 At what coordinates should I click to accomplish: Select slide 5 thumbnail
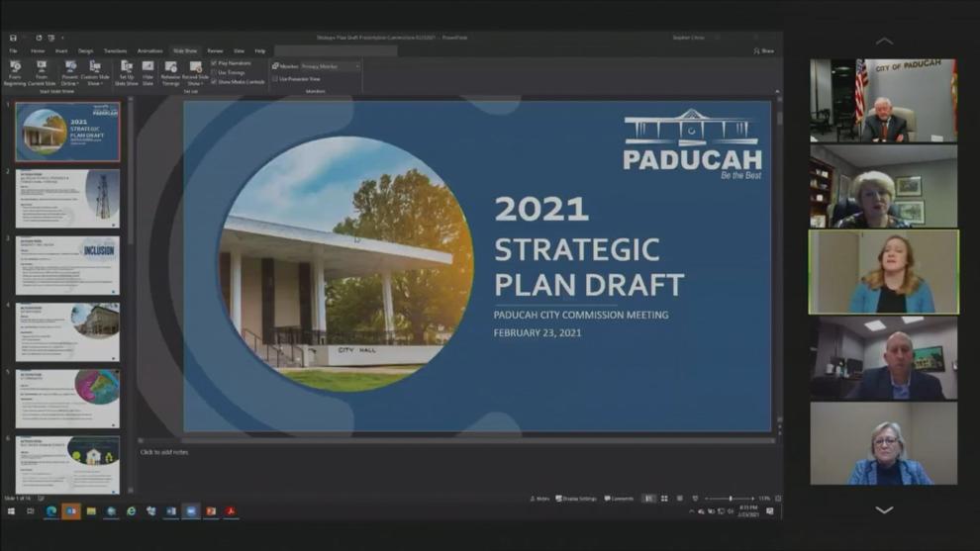(67, 399)
